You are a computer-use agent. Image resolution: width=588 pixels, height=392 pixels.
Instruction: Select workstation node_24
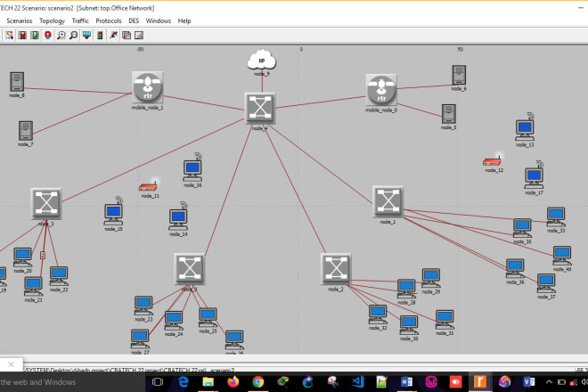point(174,321)
